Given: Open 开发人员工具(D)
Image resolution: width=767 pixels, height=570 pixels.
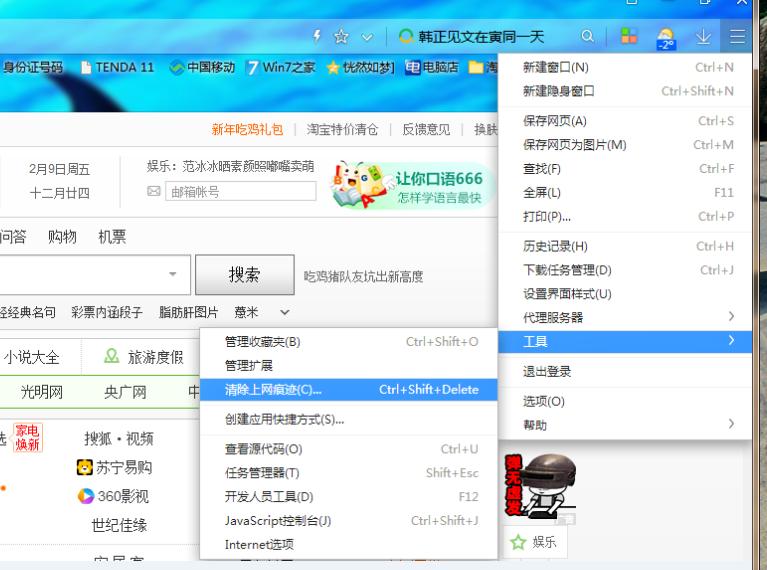Looking at the screenshot, I should click(x=349, y=497).
